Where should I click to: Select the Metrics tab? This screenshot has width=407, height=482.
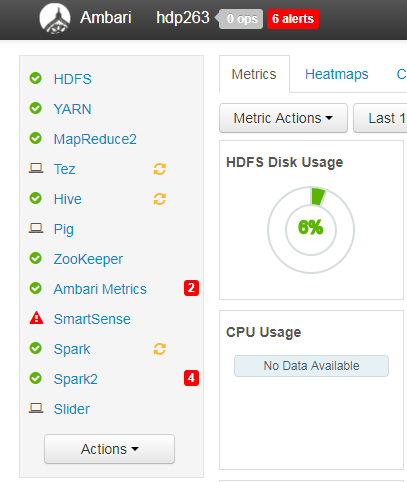pos(254,74)
